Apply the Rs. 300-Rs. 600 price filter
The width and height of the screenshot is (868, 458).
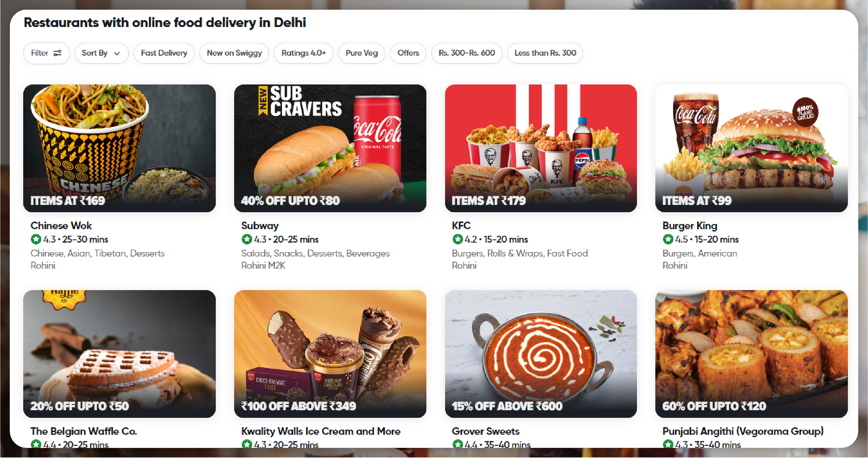(x=467, y=53)
